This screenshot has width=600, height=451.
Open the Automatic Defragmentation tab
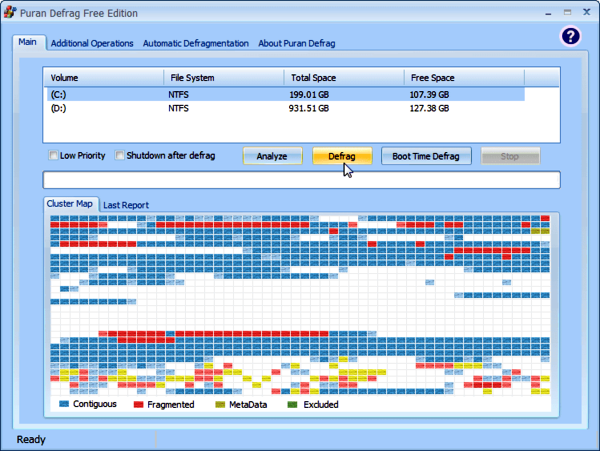(196, 43)
